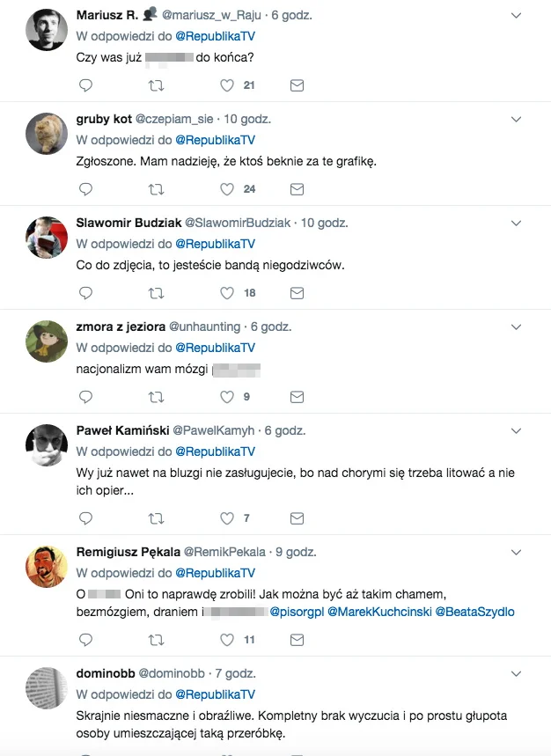
Task: Open more options on Mariusz R.'s tweet
Action: (516, 16)
